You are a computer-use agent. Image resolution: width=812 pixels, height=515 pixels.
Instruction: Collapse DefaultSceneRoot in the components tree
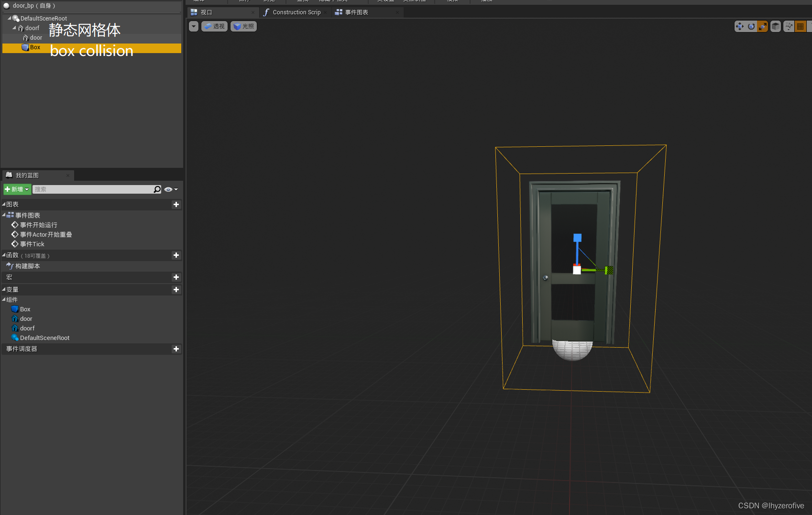click(9, 18)
